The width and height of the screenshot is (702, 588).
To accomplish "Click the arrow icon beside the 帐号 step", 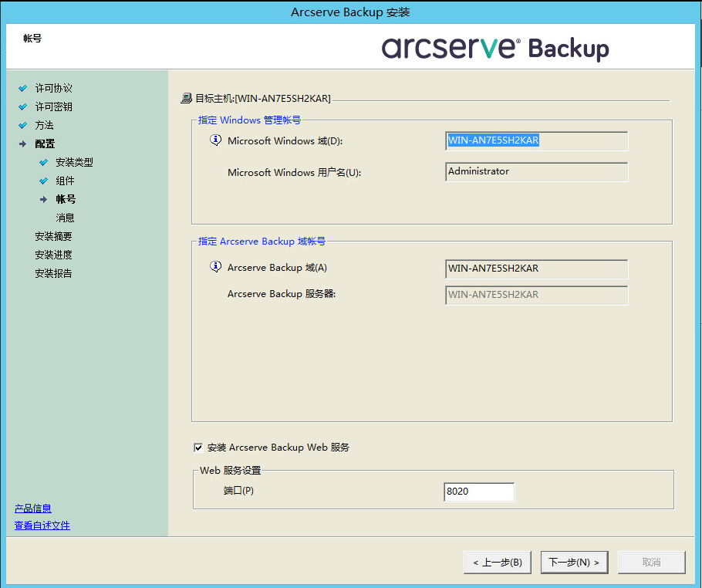I will 45,199.
